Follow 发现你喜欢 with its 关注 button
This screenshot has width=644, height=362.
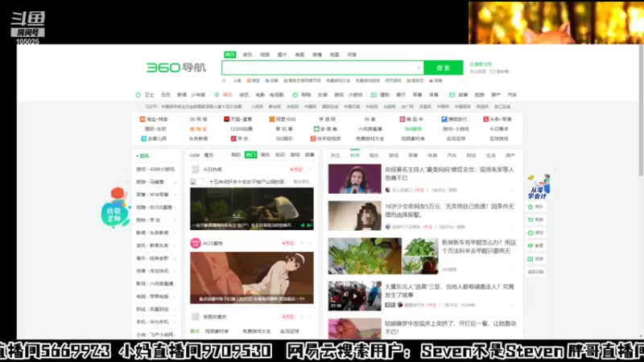coord(288,316)
